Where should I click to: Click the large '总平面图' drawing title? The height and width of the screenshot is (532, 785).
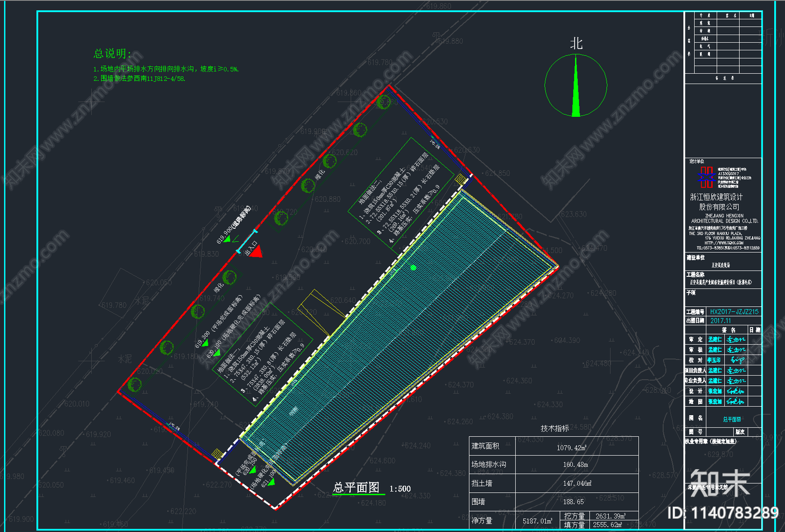tap(356, 487)
